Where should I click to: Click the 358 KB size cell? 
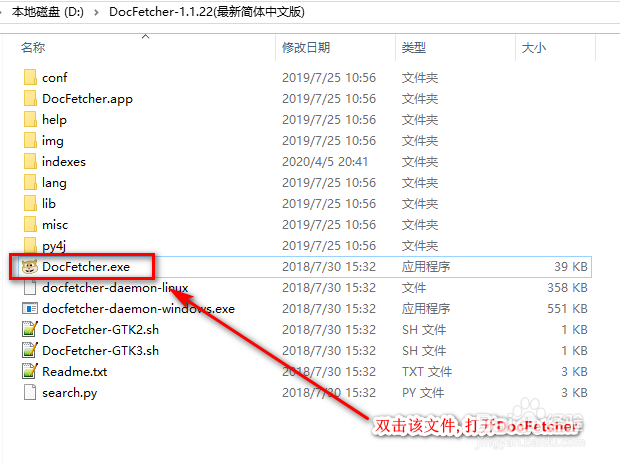(x=567, y=288)
